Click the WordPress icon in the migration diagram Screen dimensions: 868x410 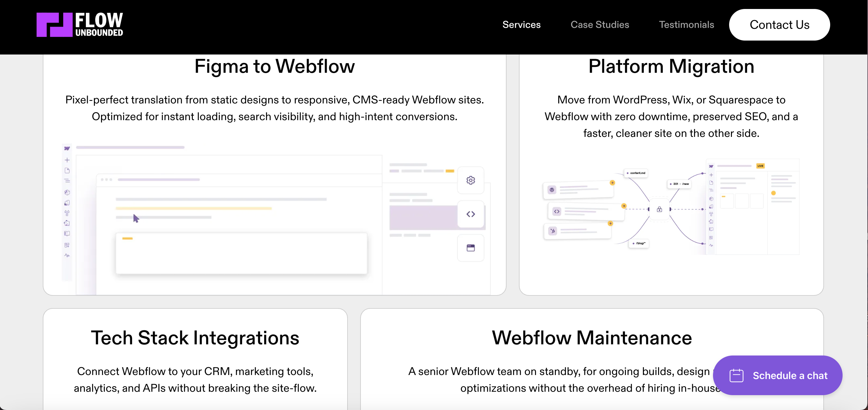[x=551, y=190]
